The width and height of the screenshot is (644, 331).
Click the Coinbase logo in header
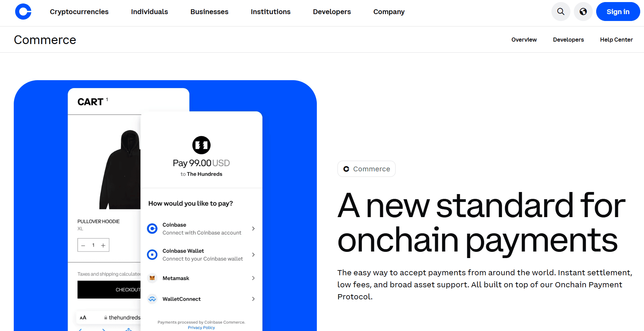coord(23,12)
